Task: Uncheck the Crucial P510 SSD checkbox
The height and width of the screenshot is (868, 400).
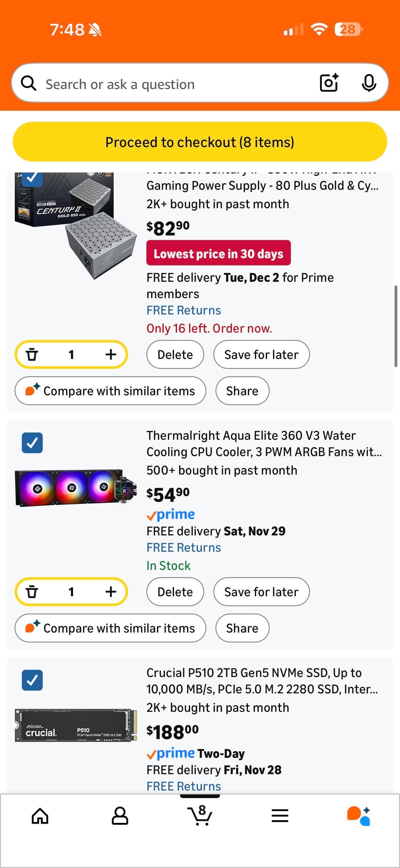Action: point(32,680)
